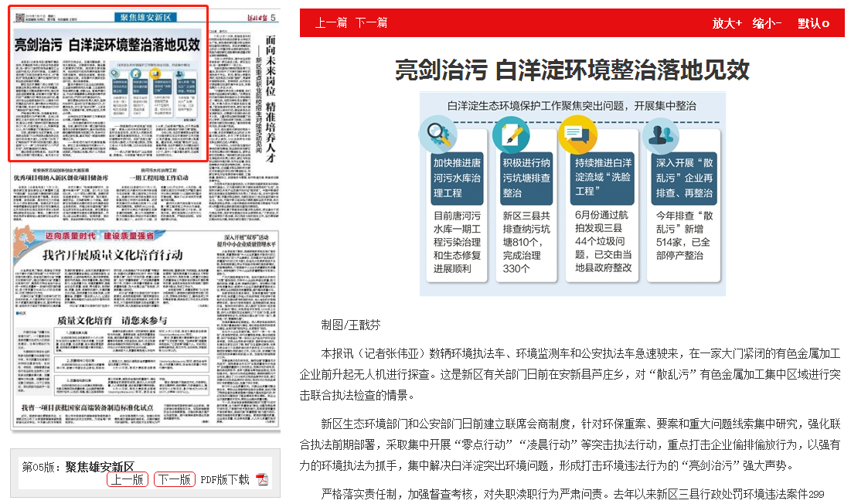The height and width of the screenshot is (504, 851).
Task: Open previous page 上一版
Action: pos(128,479)
